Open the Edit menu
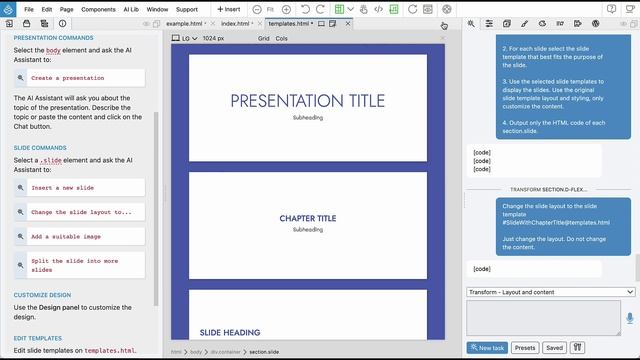640x360 pixels. point(47,9)
